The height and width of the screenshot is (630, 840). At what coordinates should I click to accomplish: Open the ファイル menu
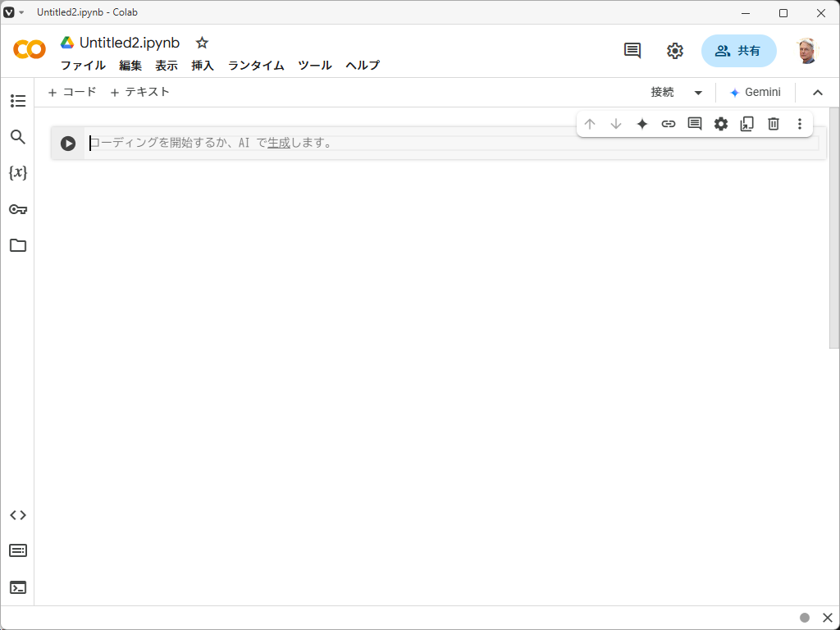point(83,66)
